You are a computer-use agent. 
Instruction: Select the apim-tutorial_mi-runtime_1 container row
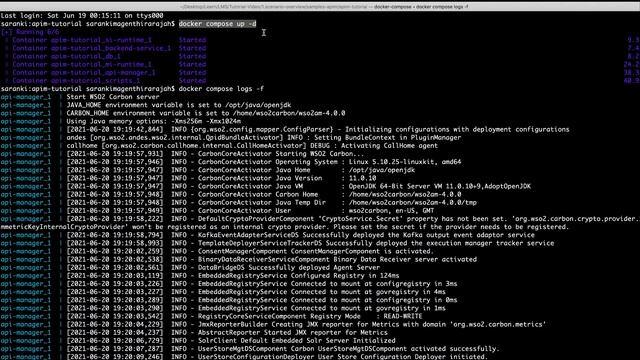105,64
